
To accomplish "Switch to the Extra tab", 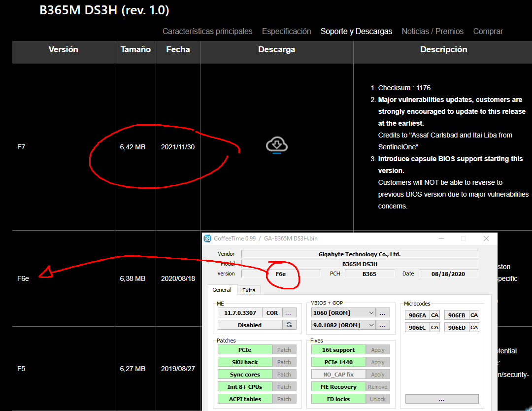I will coord(249,290).
